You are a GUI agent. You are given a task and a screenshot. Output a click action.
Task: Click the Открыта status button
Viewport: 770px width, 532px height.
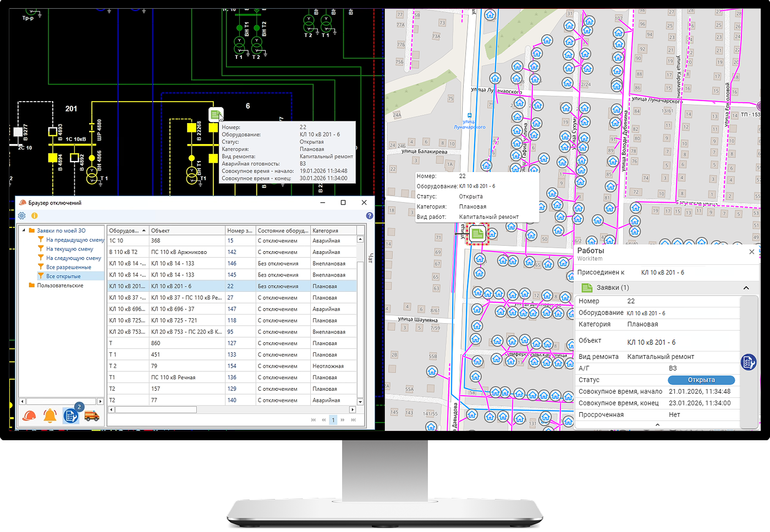coord(701,380)
